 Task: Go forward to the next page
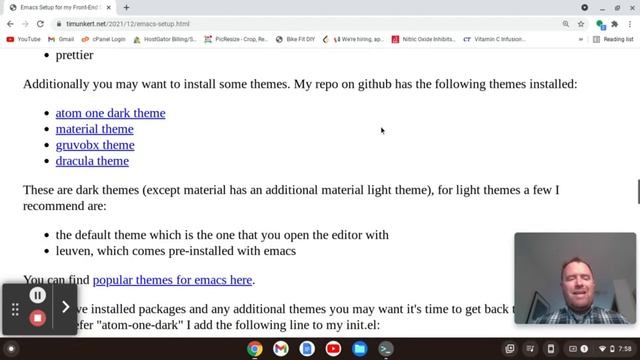[x=25, y=24]
